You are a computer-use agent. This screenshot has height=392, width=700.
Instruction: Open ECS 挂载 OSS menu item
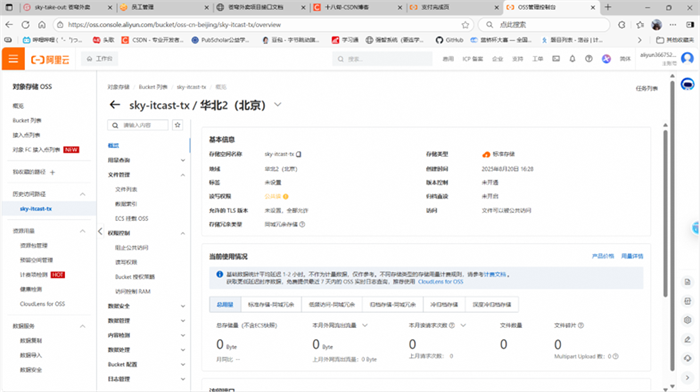(132, 219)
